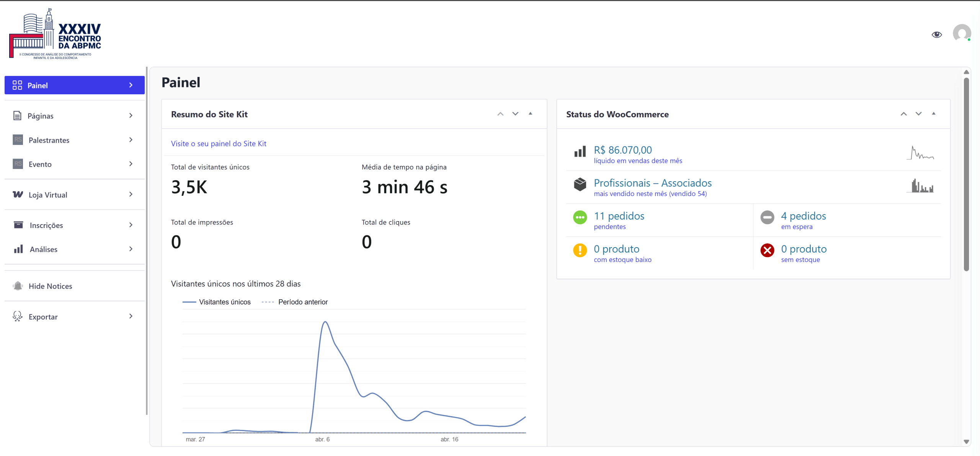Move Status do WooCommerce panel up
Viewport: 980px width, 456px height.
tap(903, 114)
